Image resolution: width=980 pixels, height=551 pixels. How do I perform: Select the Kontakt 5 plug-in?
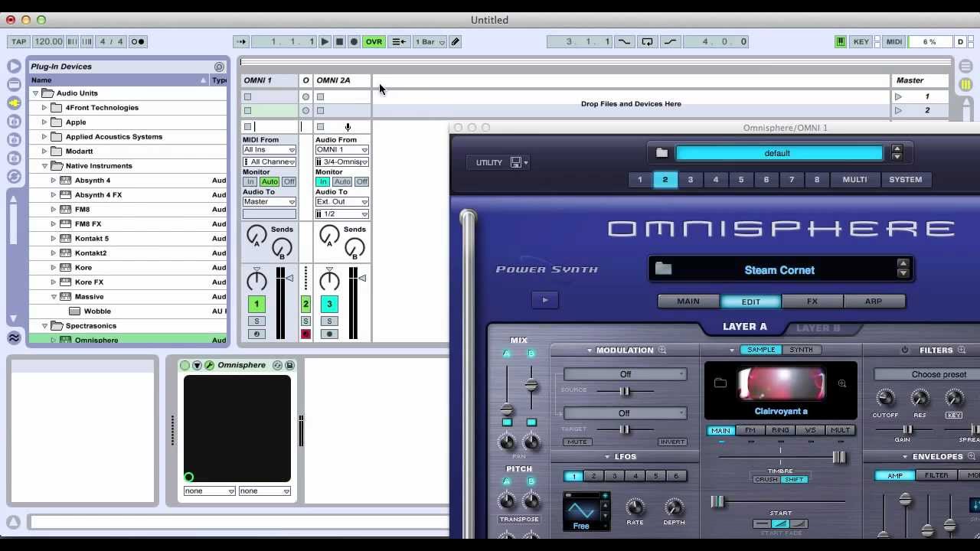[x=92, y=239]
